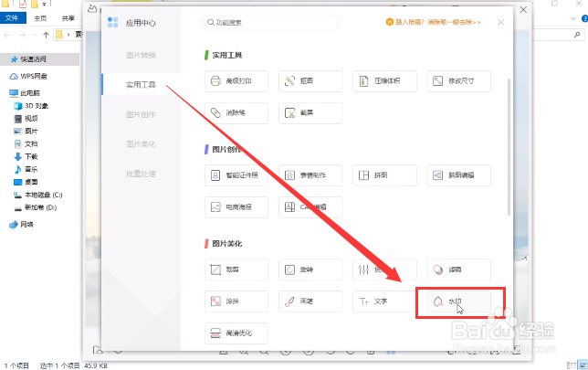Launch the 抠图 cutout tool
The height and width of the screenshot is (370, 588).
point(310,81)
